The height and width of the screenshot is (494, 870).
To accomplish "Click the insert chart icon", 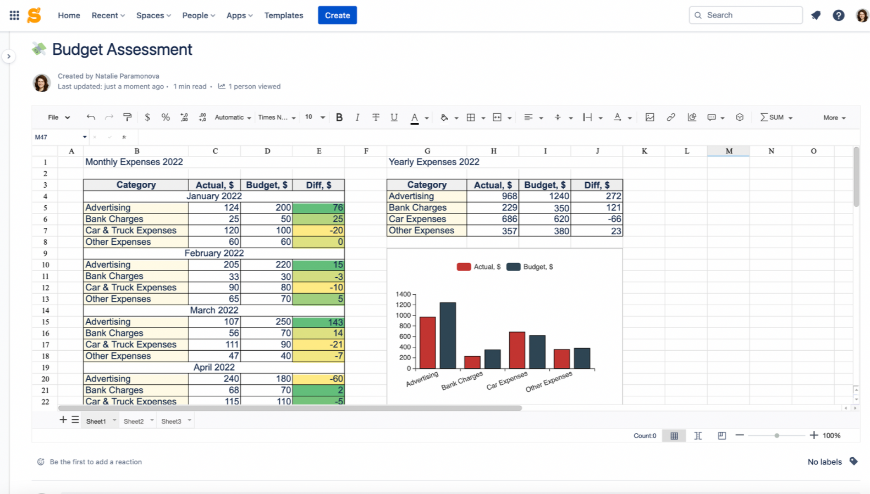I will tap(691, 117).
